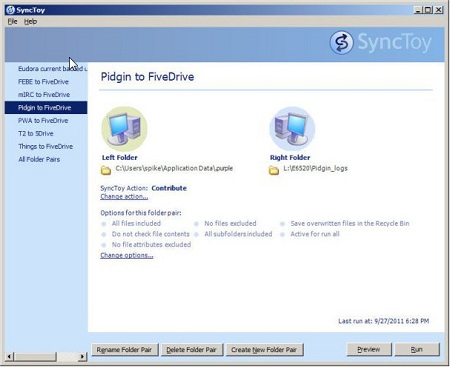Select FEBE to FiveDrive folder pair
This screenshot has width=450, height=367.
click(x=46, y=82)
